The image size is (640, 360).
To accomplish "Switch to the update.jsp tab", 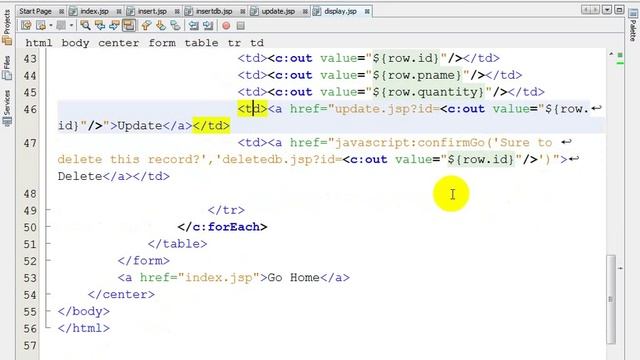I will pyautogui.click(x=278, y=11).
